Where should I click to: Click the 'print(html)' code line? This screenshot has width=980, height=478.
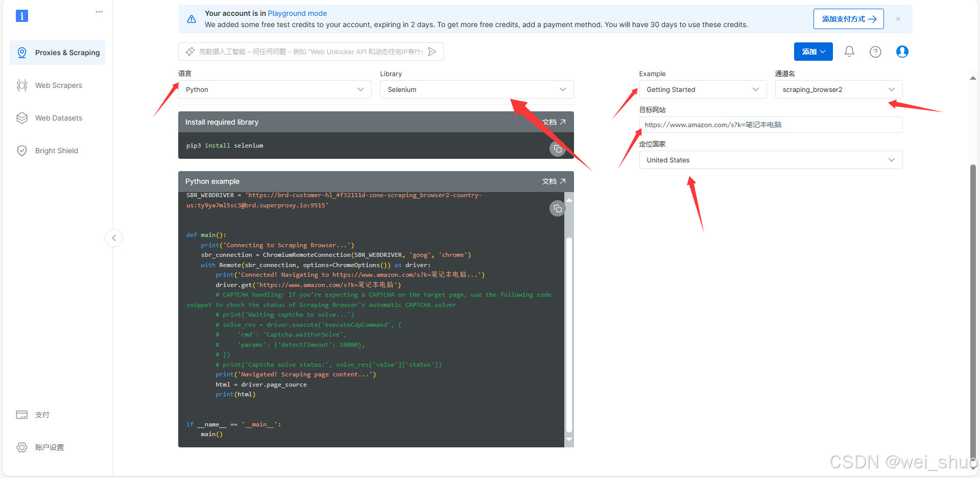coord(235,394)
